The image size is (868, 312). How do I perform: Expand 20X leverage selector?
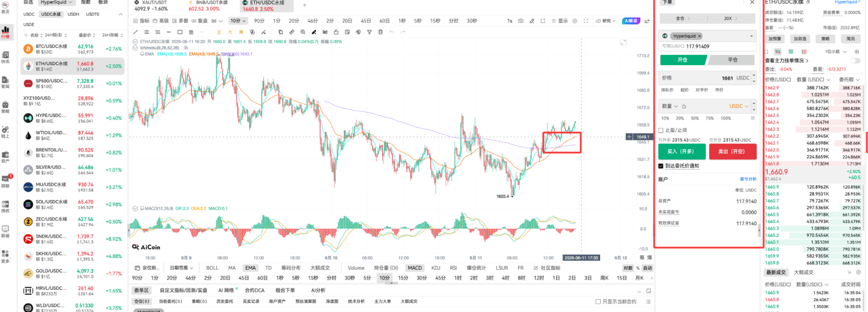(x=731, y=19)
